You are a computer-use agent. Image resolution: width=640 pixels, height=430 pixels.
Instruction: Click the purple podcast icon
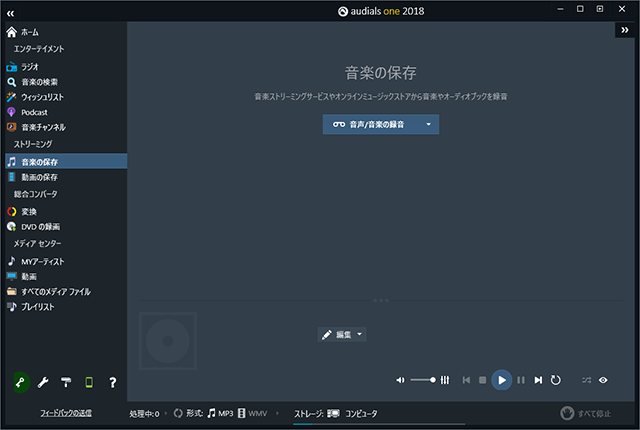(x=11, y=112)
